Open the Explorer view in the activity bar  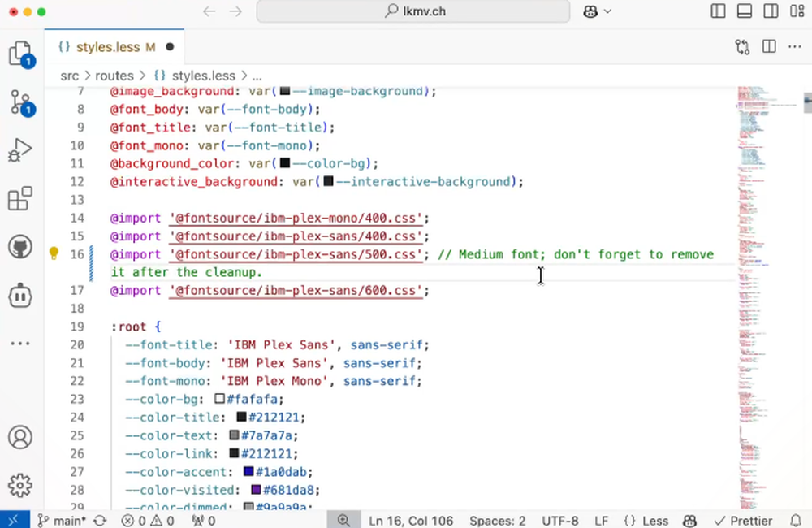tap(19, 53)
